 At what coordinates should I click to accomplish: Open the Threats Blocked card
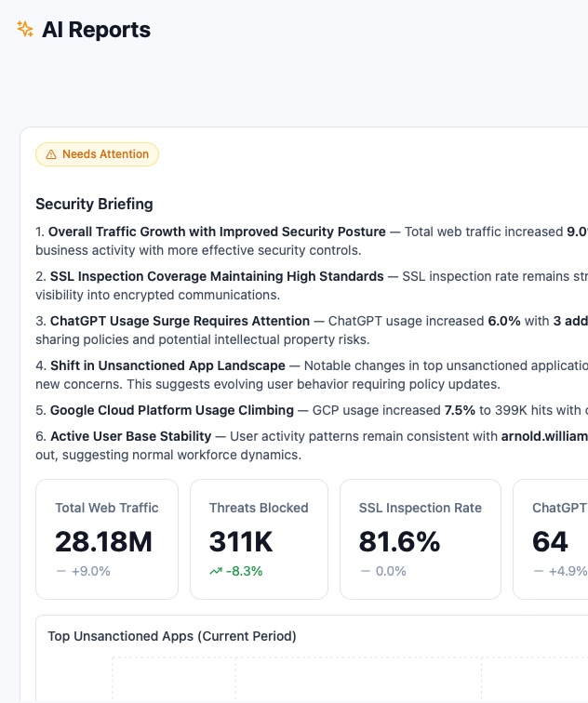click(x=259, y=539)
